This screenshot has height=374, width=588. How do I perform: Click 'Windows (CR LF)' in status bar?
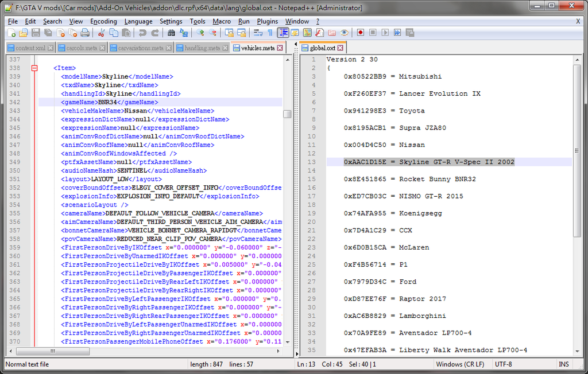(460, 364)
